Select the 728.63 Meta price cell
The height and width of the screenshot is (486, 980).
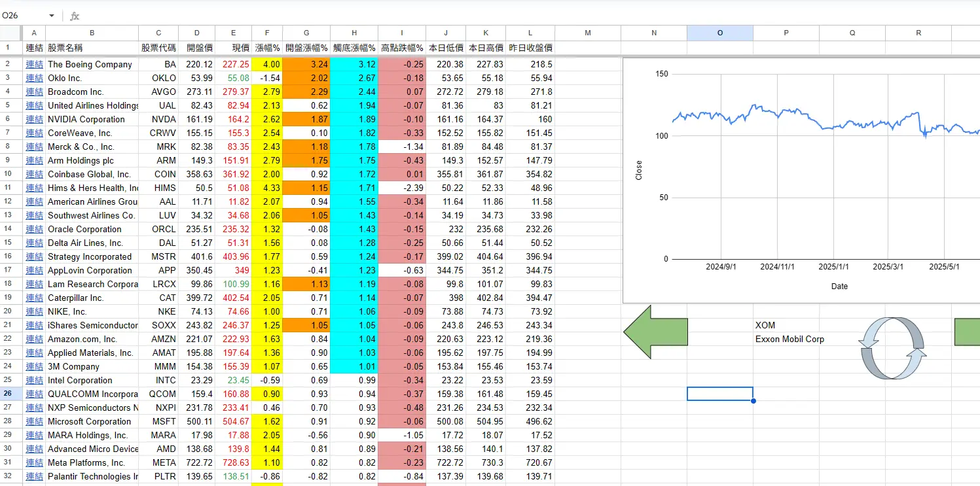click(234, 462)
